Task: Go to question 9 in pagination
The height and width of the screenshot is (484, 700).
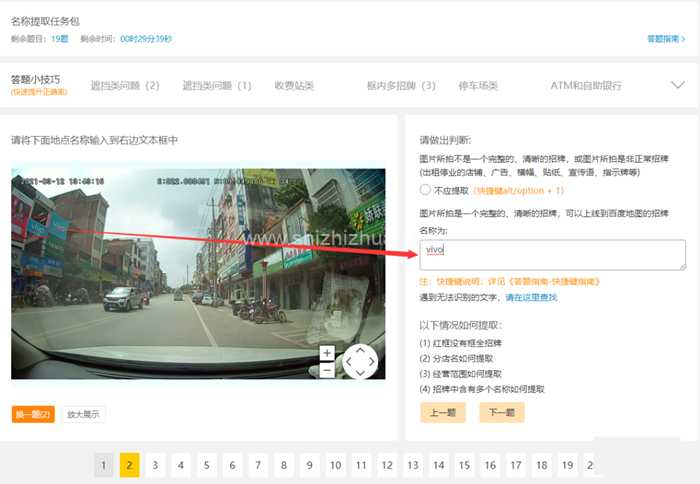Action: coord(310,465)
